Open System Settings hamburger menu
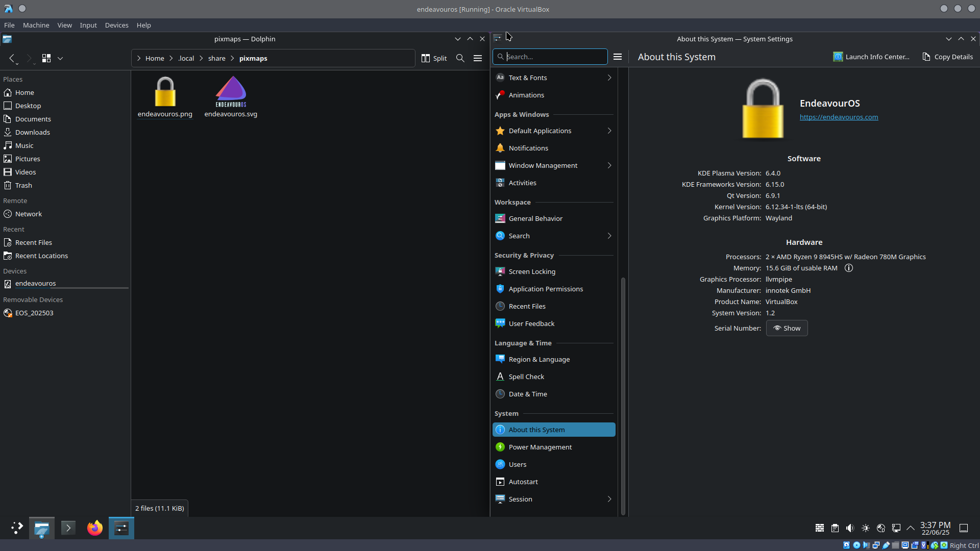The width and height of the screenshot is (980, 551). point(618,57)
